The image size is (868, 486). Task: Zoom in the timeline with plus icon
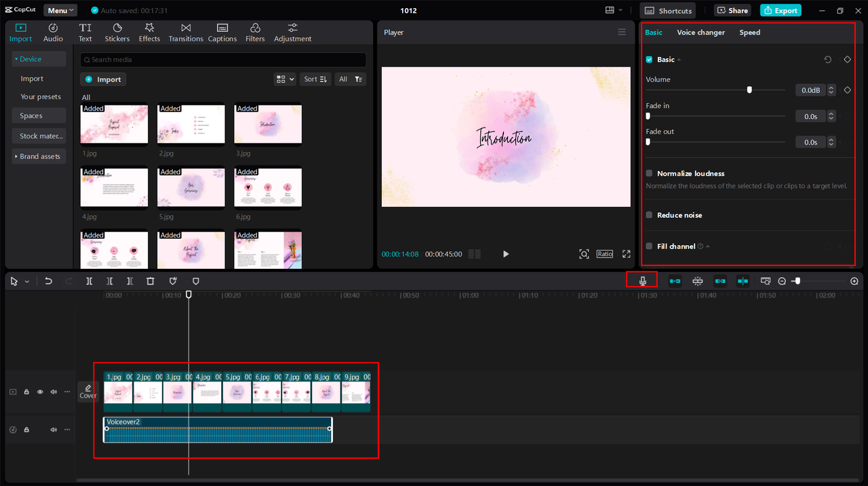click(x=854, y=281)
